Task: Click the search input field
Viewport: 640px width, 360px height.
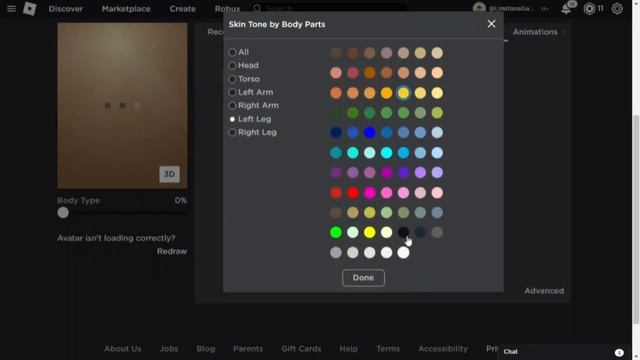Action: pyautogui.click(x=335, y=8)
